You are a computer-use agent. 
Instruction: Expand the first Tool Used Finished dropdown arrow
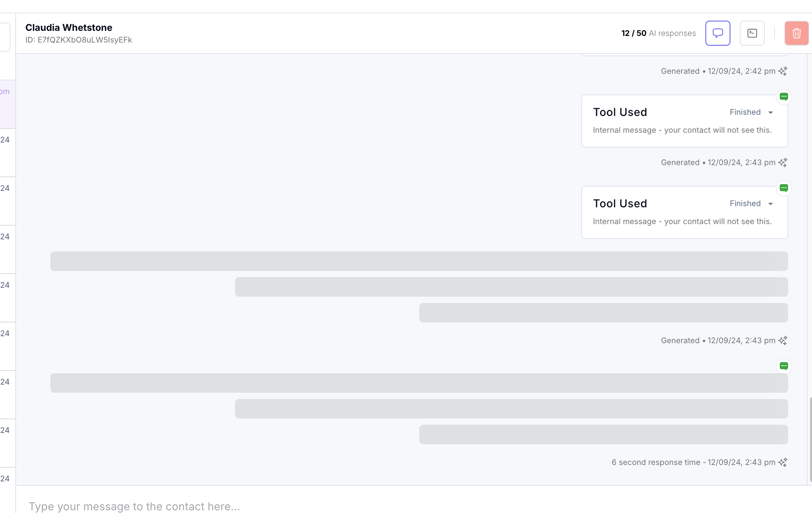(x=771, y=112)
